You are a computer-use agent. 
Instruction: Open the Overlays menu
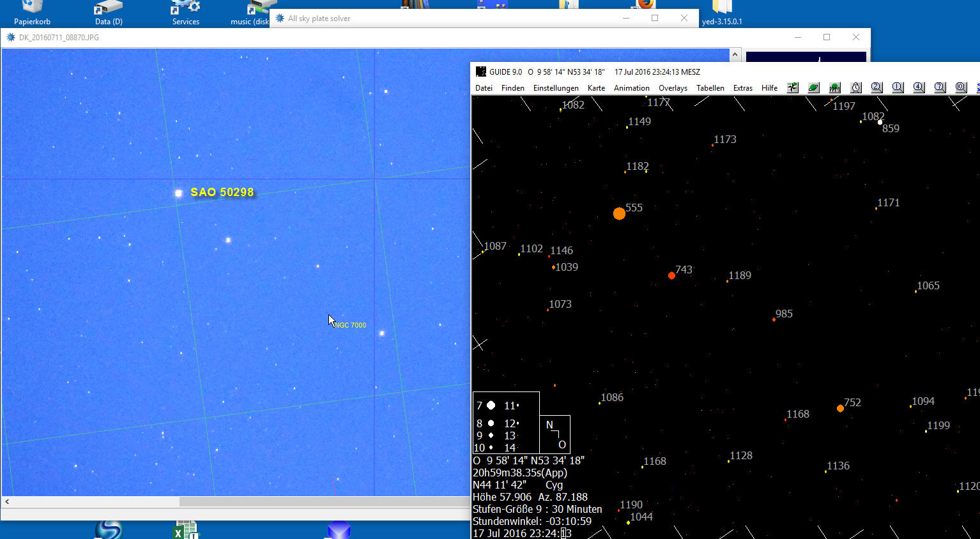tap(673, 88)
